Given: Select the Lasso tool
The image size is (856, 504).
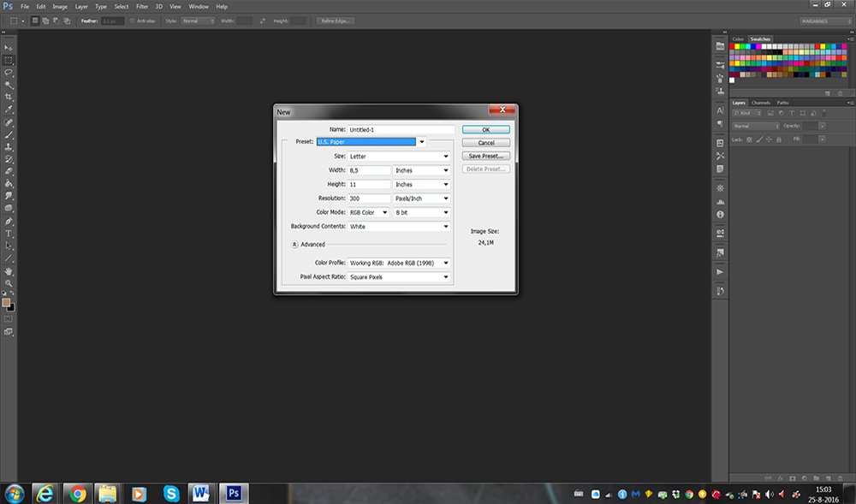Looking at the screenshot, I should tap(9, 73).
